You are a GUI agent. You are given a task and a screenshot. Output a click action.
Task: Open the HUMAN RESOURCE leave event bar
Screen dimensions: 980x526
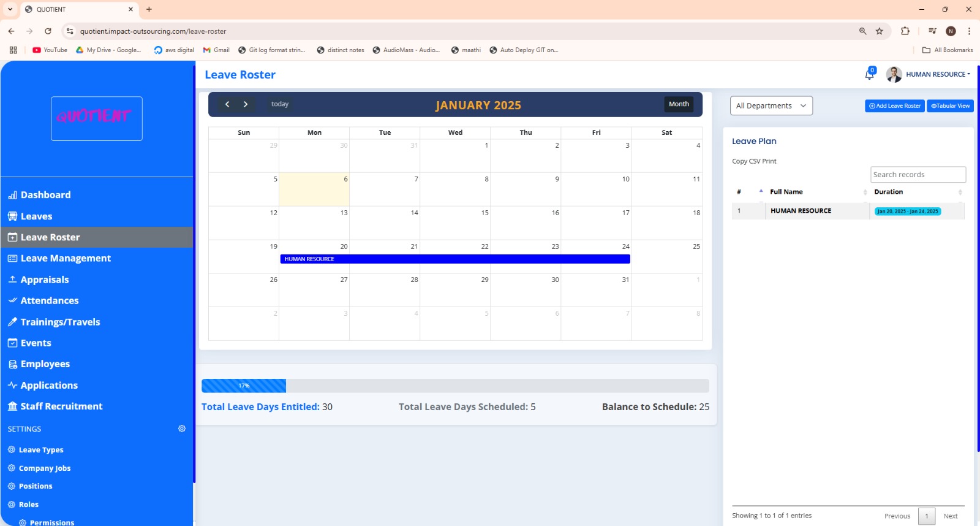tap(454, 259)
